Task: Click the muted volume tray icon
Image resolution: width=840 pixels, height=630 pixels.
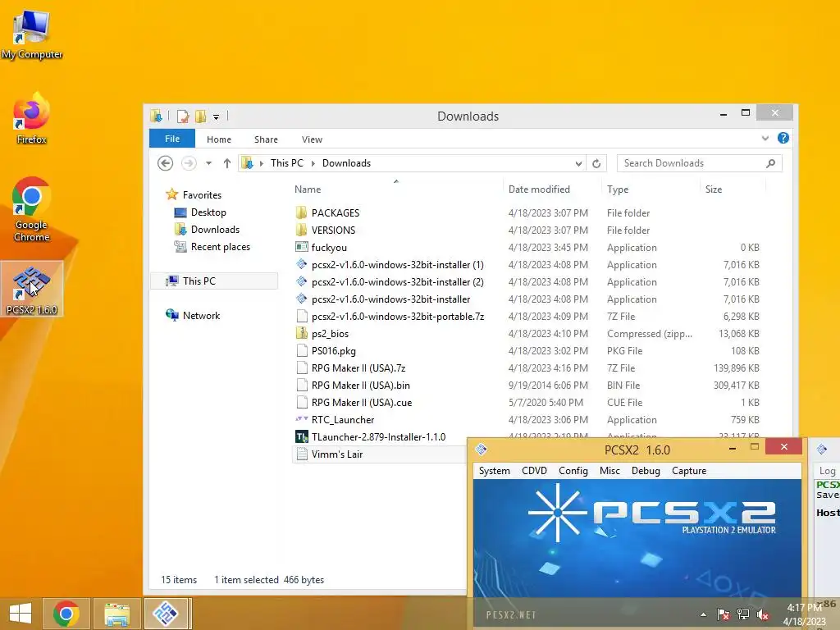Action: coord(763,614)
